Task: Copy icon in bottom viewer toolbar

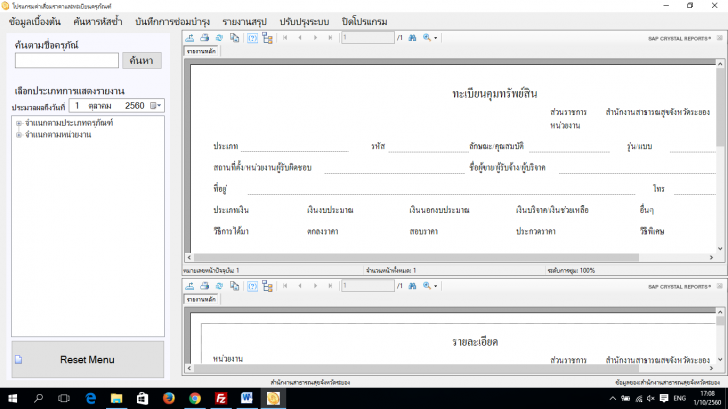Action: pyautogui.click(x=234, y=286)
